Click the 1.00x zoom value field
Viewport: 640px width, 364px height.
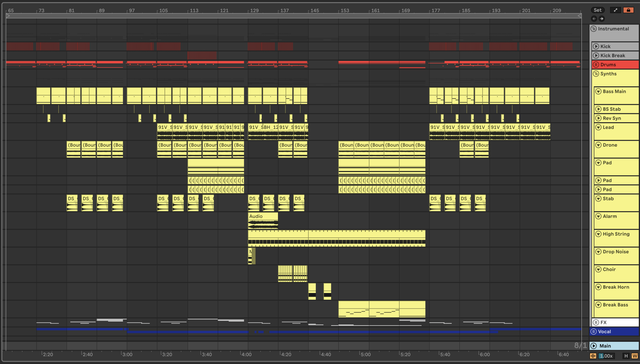tap(606, 356)
